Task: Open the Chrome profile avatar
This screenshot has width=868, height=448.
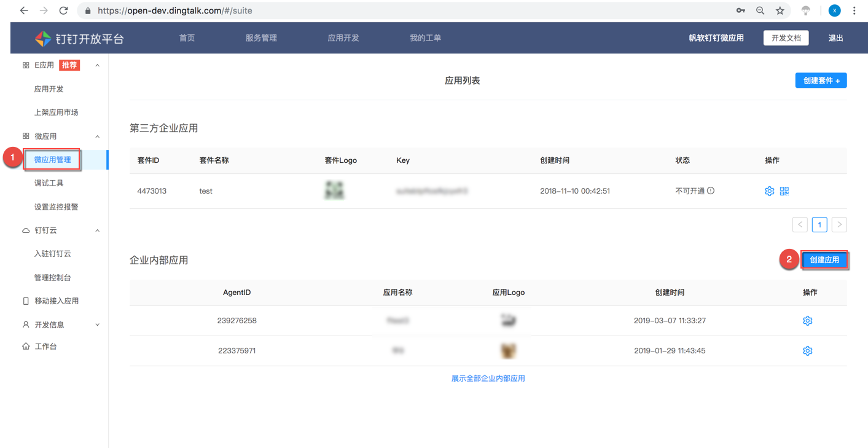Action: (x=834, y=10)
